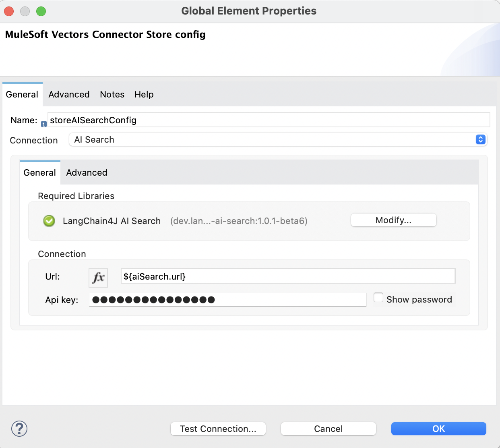
Task: Click Test Connection... button
Action: coord(218,429)
